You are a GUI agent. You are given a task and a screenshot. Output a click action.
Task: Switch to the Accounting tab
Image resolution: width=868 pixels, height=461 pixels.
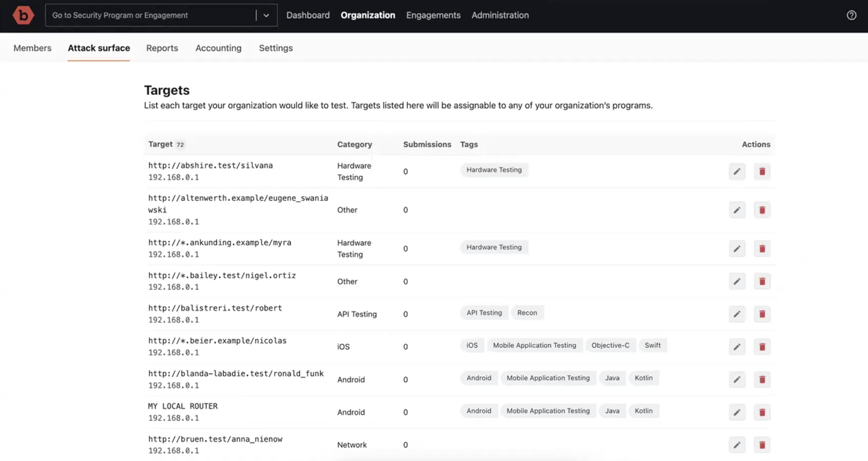pyautogui.click(x=218, y=48)
